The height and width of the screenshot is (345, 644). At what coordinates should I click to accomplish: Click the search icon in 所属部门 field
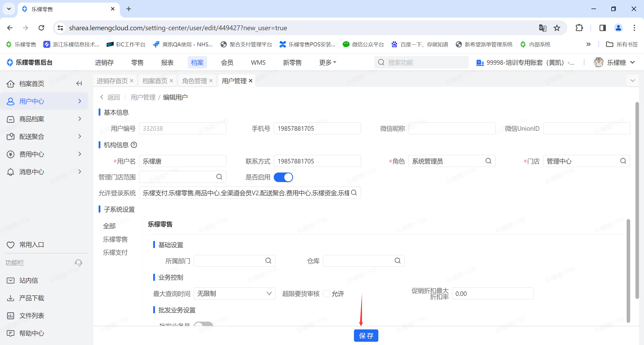(x=268, y=261)
